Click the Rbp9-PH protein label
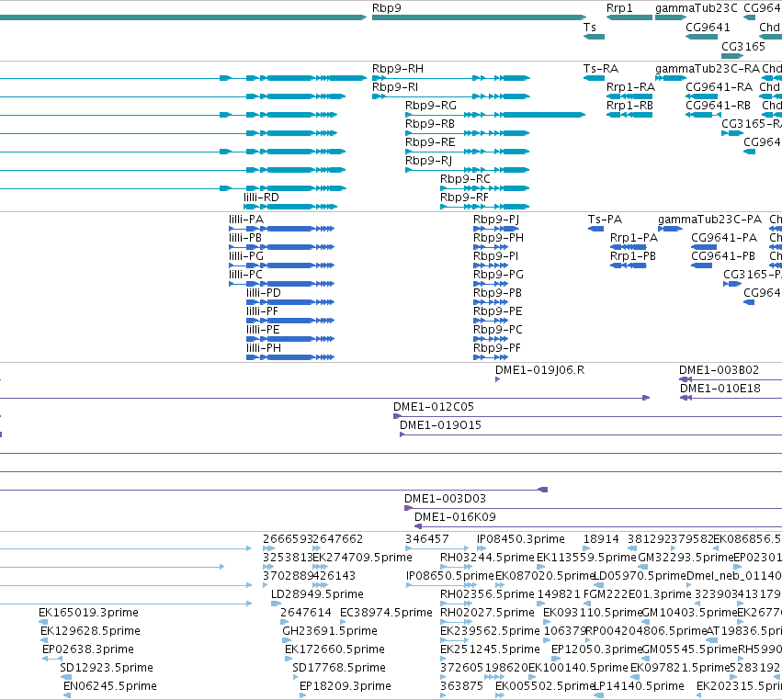 click(498, 238)
